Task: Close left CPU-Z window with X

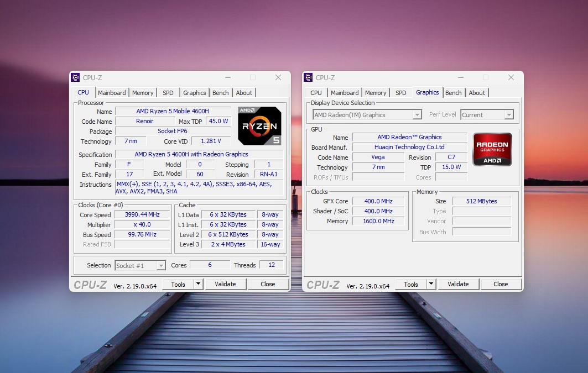Action: [x=278, y=77]
